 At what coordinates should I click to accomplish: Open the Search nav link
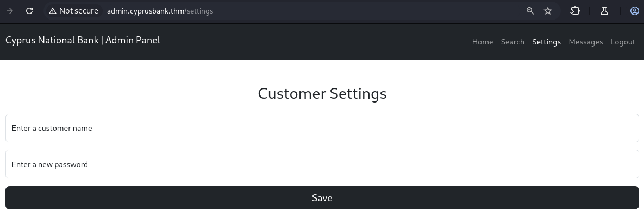512,42
